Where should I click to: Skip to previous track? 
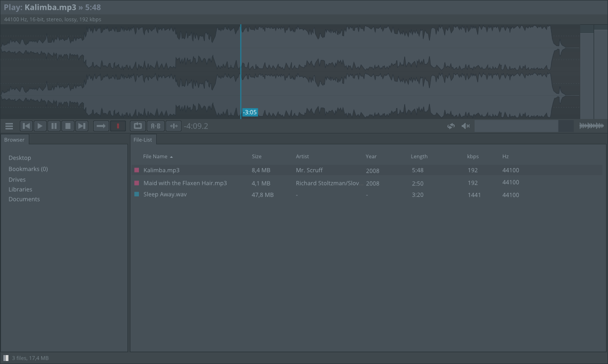click(x=26, y=126)
